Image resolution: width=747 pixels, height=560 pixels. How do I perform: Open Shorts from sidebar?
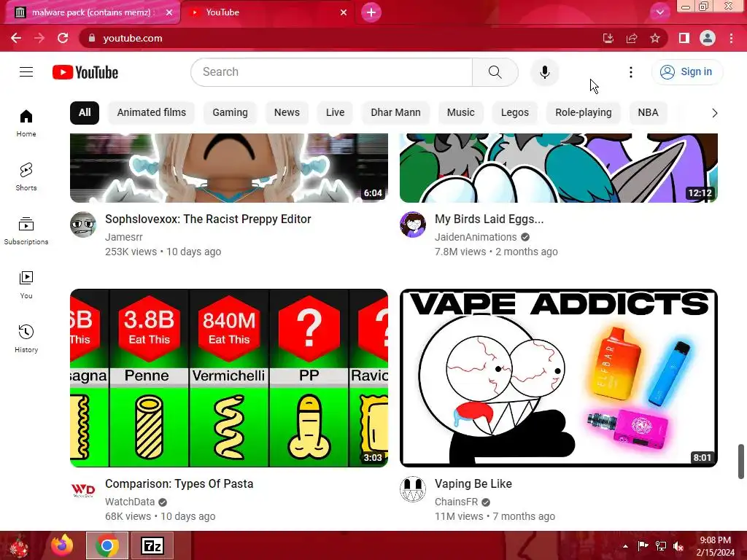click(x=26, y=177)
